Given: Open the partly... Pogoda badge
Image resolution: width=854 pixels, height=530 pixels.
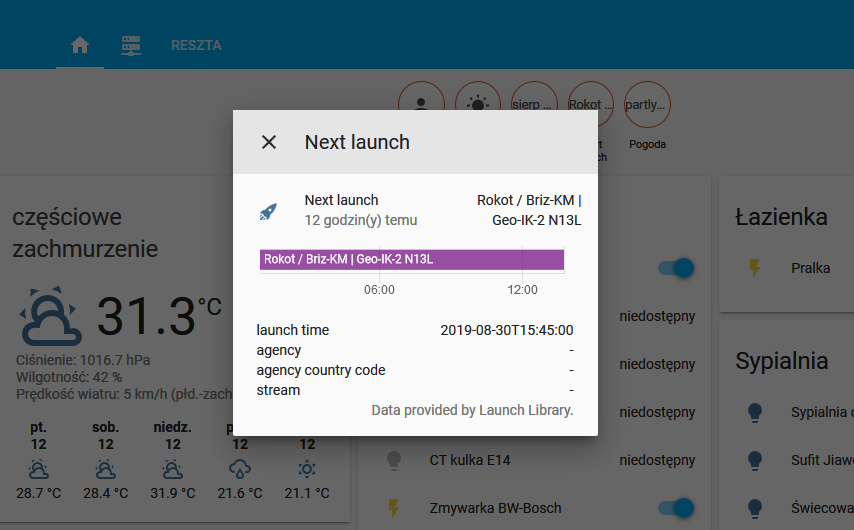Looking at the screenshot, I should point(647,104).
